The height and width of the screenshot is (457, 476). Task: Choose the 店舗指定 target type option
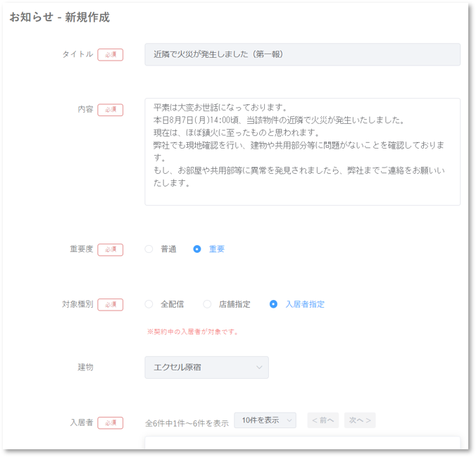(207, 304)
